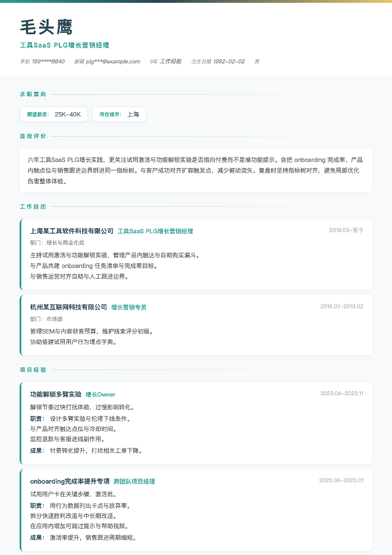Click line 与产品对齐触达点位与冷却时间
392x555 pixels.
click(73, 429)
